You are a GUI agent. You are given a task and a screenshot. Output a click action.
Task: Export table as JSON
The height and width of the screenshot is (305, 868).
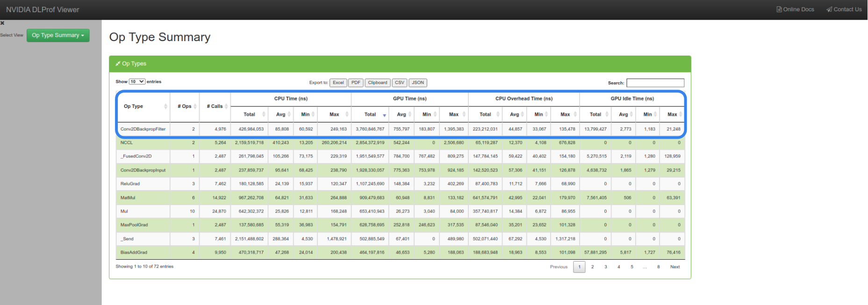(417, 83)
